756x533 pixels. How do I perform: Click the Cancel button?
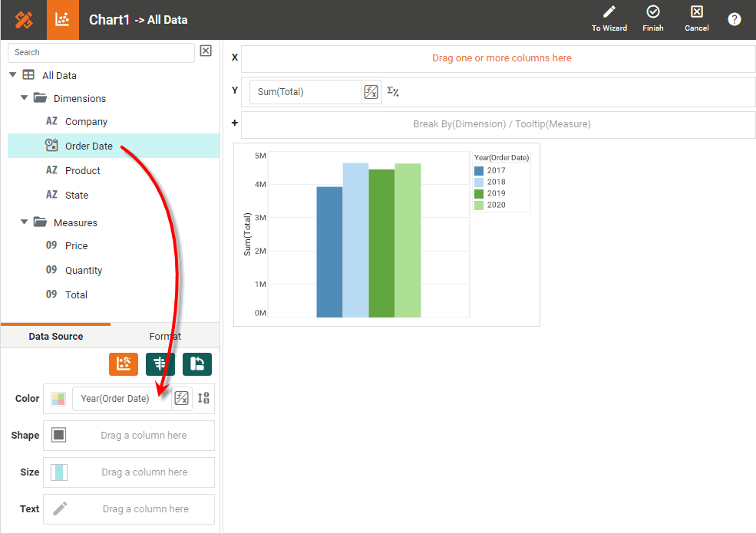point(697,19)
